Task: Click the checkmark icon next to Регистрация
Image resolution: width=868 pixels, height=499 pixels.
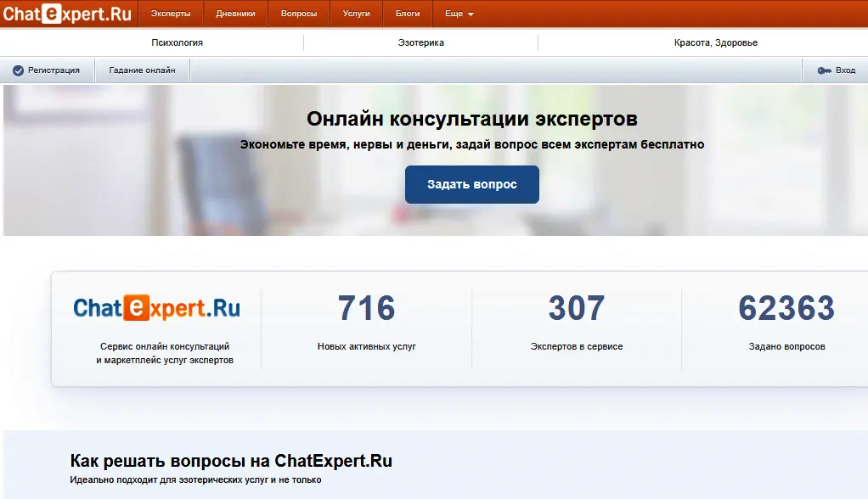Action: click(18, 70)
